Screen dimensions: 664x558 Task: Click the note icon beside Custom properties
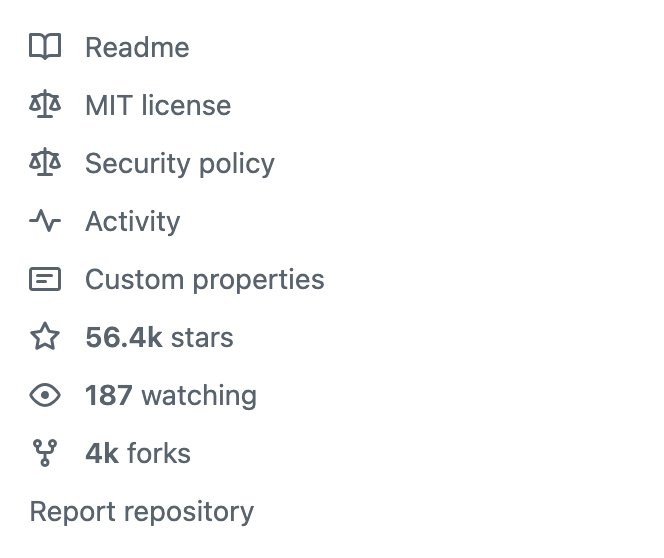pos(45,279)
